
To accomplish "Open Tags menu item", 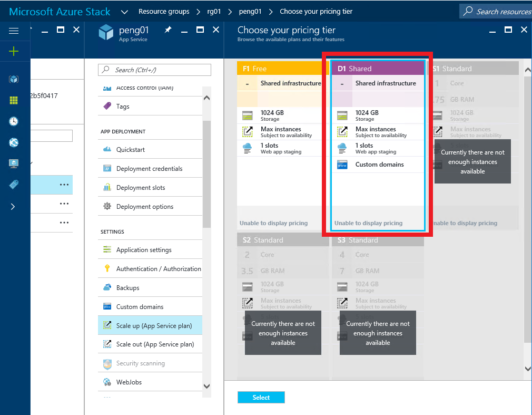I will pos(150,107).
